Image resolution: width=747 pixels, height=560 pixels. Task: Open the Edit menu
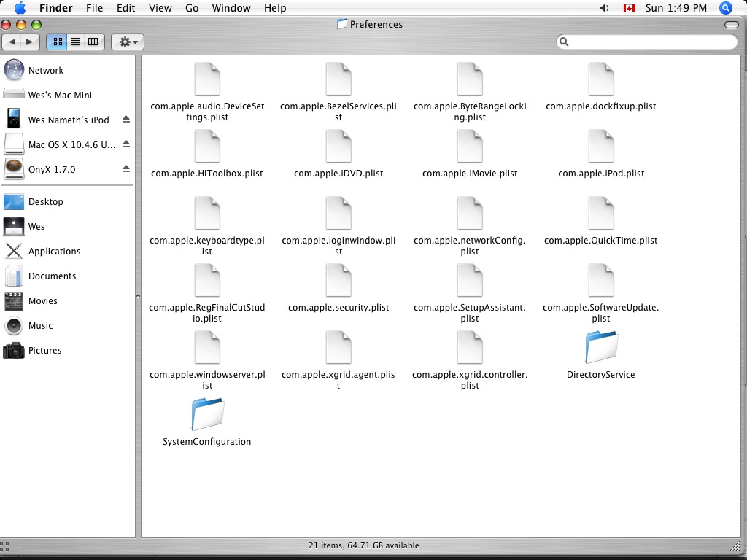[x=125, y=8]
